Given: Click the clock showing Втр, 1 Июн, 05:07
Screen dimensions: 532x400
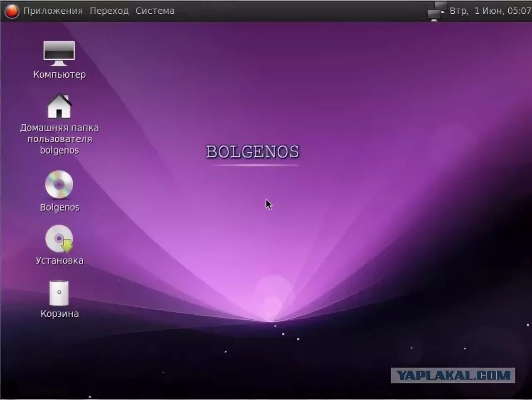Looking at the screenshot, I should point(490,11).
